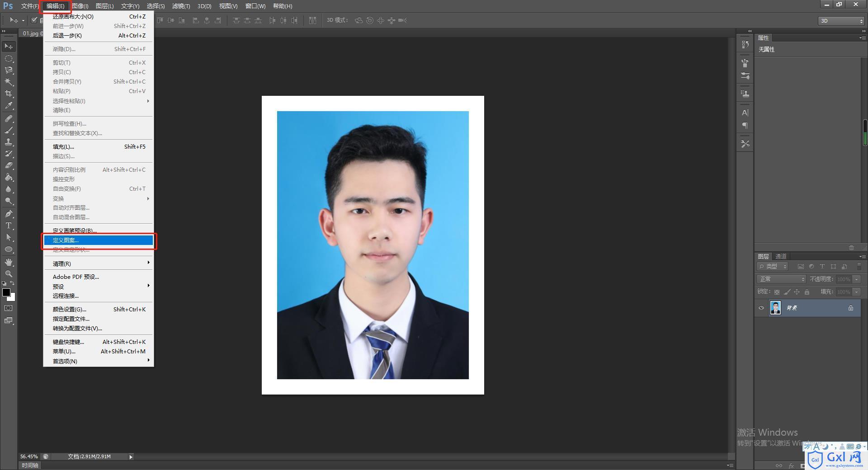
Task: Expand the 选择性粘贴 submenu
Action: 99,101
